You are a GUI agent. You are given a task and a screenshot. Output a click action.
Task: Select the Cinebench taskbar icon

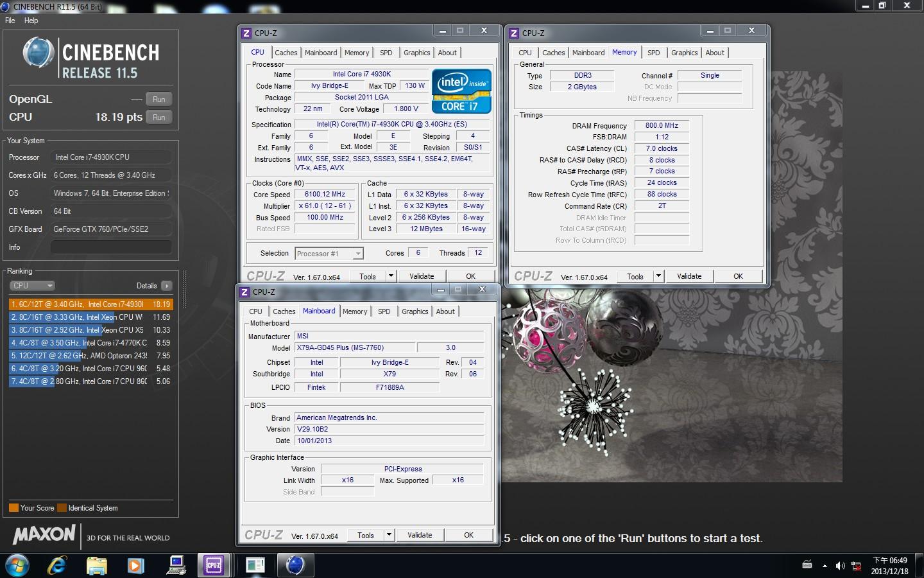(295, 565)
